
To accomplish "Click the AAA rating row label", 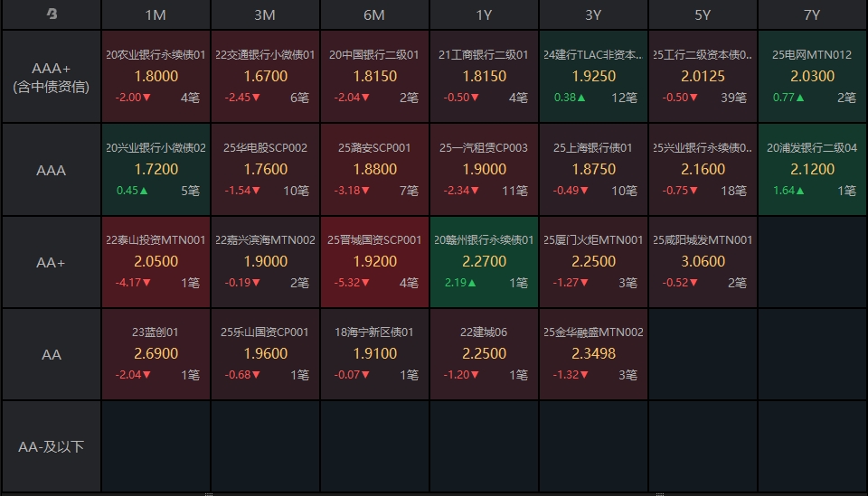I will tap(51, 170).
